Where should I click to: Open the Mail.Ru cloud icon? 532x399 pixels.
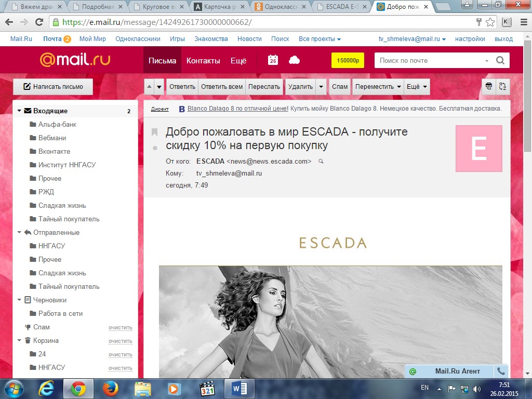[294, 60]
